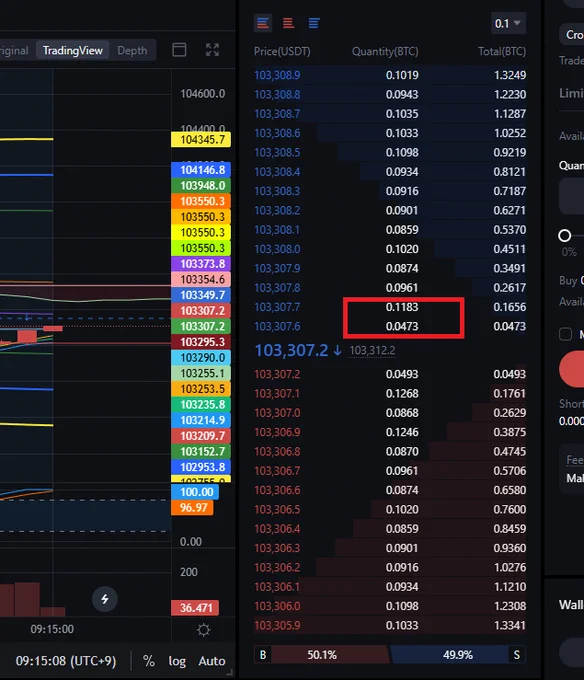The image size is (584, 680).
Task: Click the blue 104146.8 price label
Action: [201, 170]
